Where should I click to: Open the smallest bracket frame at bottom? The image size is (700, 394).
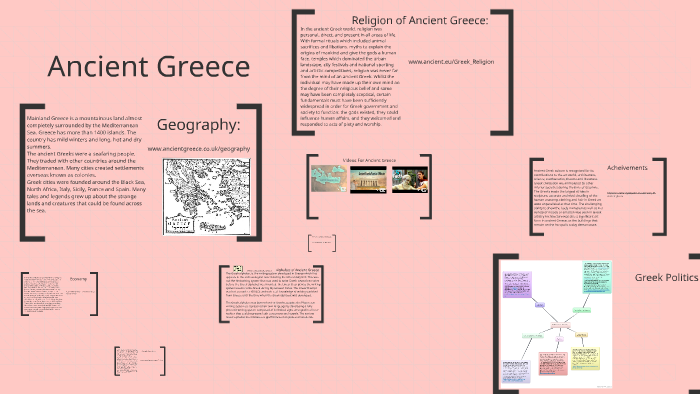tap(140, 361)
